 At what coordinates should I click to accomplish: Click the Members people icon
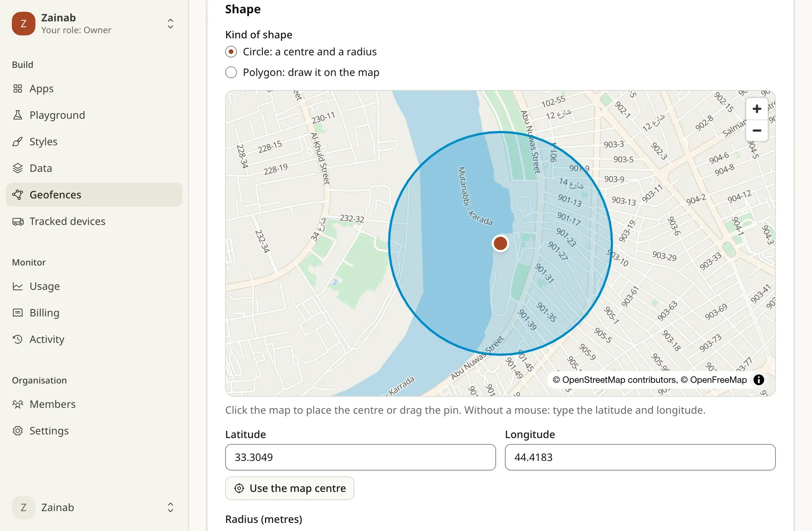coord(18,404)
